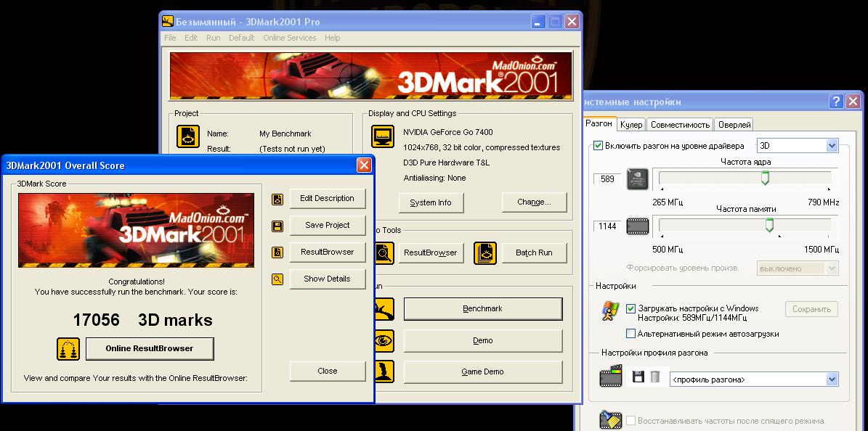
Task: Click the core frequency slider thumb
Action: coord(765,178)
